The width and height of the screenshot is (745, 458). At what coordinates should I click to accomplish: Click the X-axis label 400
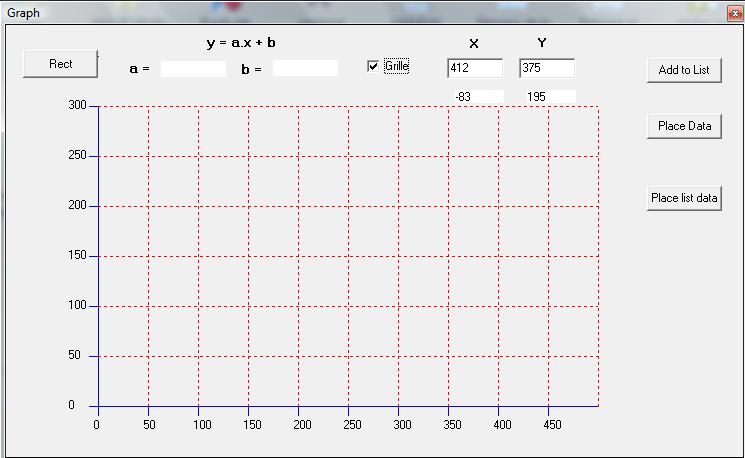pyautogui.click(x=502, y=425)
